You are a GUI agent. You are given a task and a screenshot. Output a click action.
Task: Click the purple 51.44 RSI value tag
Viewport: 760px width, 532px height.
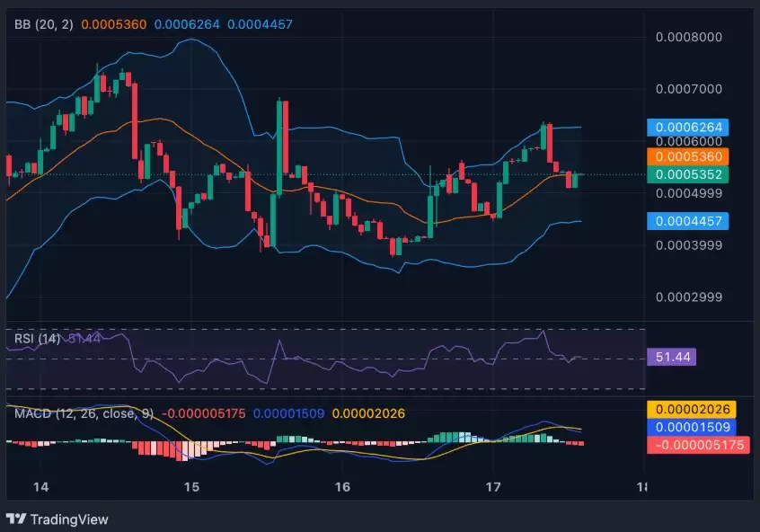tap(670, 358)
